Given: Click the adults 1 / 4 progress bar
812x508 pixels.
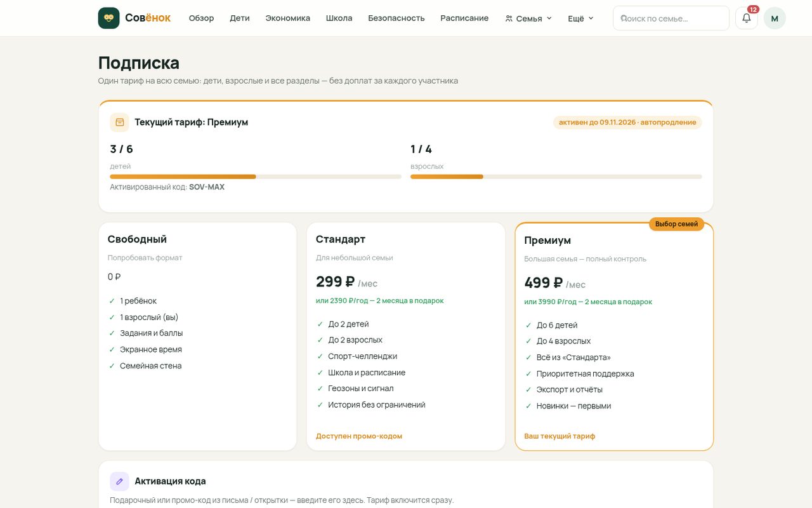Looking at the screenshot, I should pyautogui.click(x=556, y=177).
